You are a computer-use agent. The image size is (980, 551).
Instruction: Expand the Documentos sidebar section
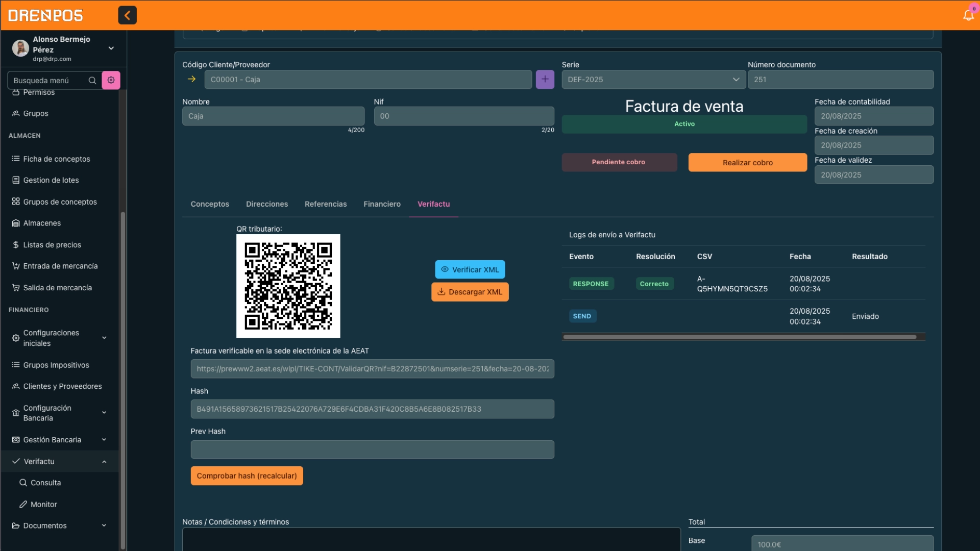click(104, 525)
